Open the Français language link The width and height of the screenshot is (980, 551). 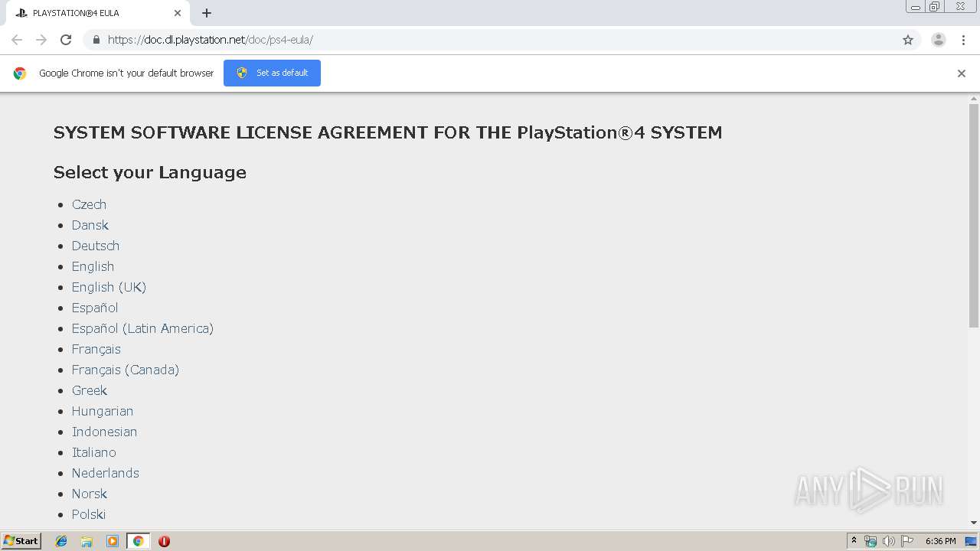pyautogui.click(x=96, y=349)
